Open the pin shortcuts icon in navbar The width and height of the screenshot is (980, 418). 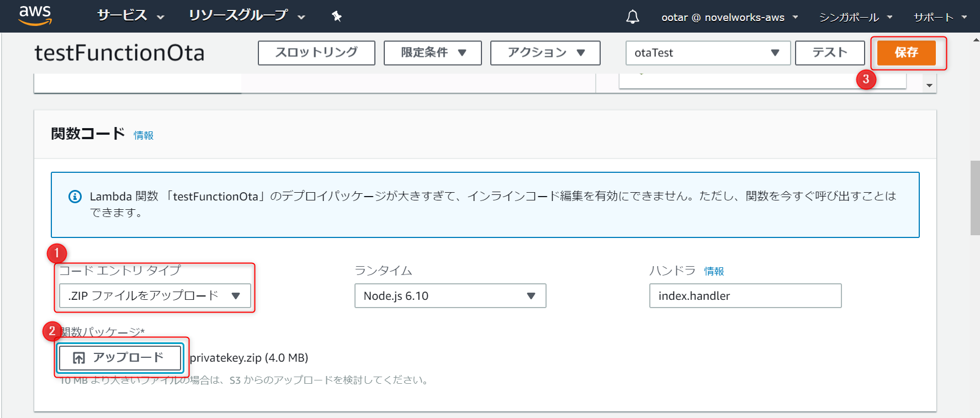(337, 17)
